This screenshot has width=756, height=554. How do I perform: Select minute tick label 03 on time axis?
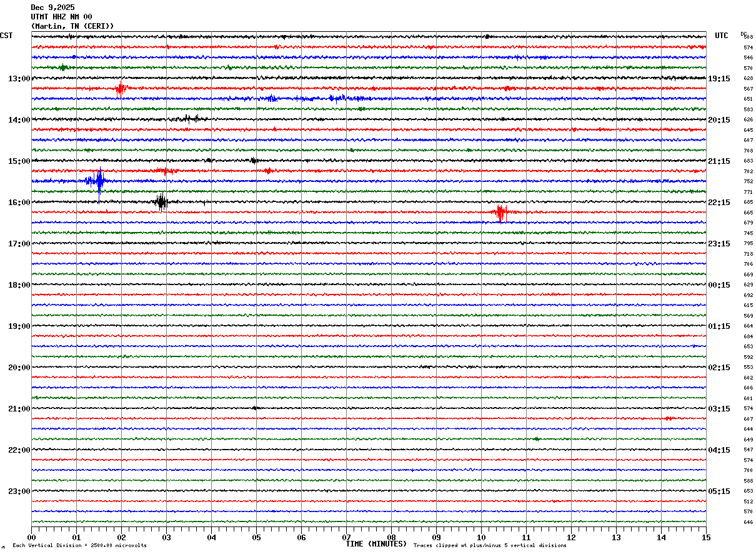166,537
